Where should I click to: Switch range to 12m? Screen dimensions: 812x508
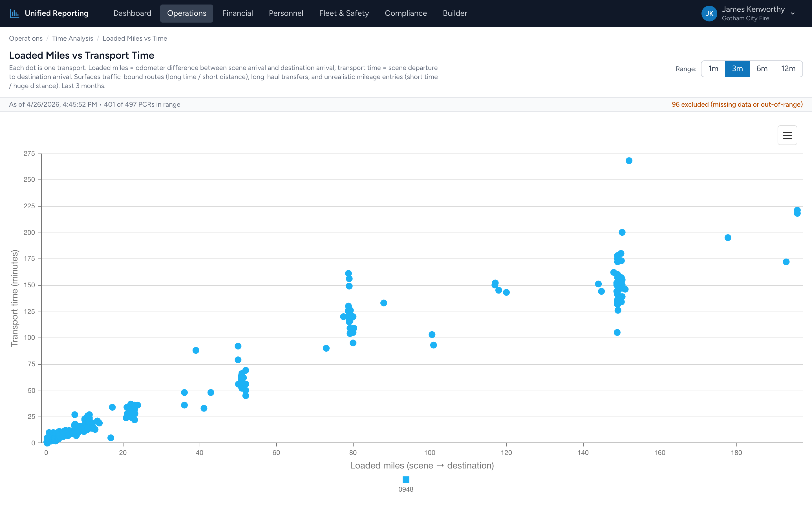pos(788,69)
